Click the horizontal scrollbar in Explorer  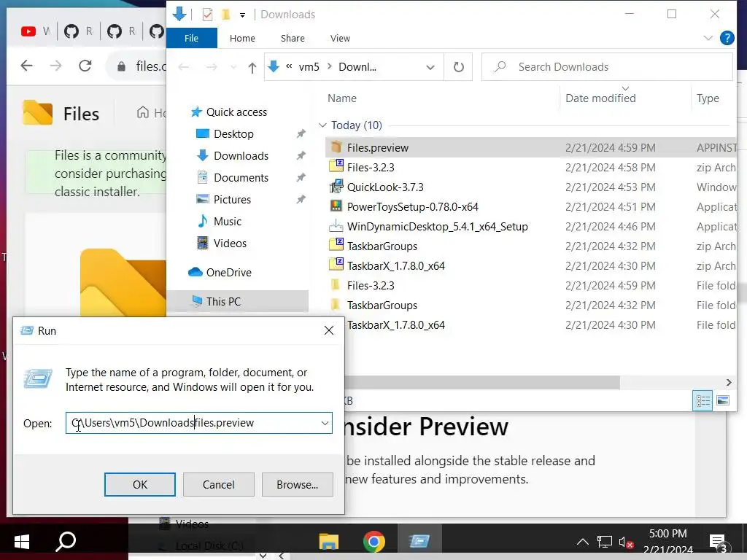pyautogui.click(x=482, y=382)
